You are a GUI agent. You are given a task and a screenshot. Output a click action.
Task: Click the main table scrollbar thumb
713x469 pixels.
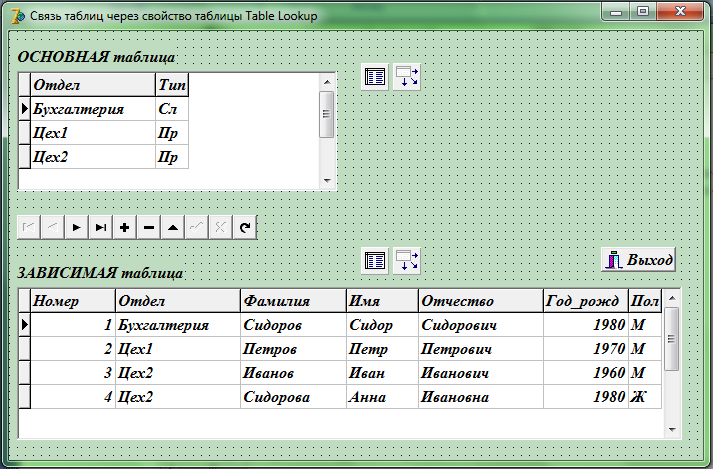(x=326, y=114)
